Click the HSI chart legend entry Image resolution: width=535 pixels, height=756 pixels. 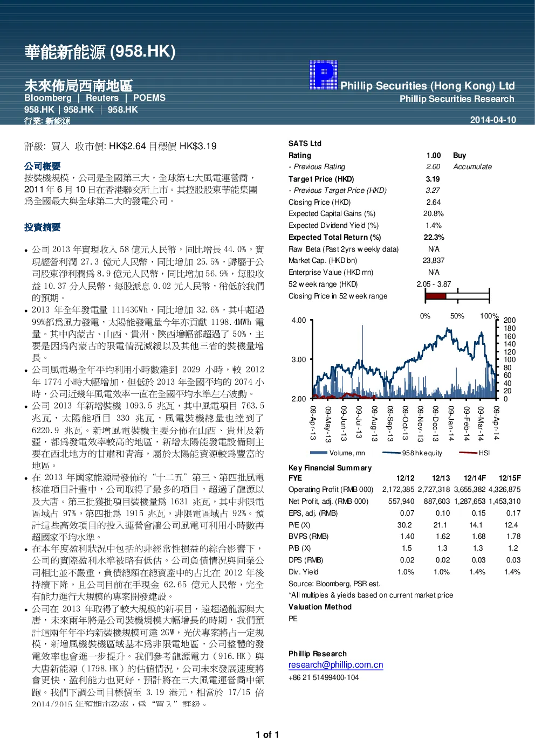(475, 453)
